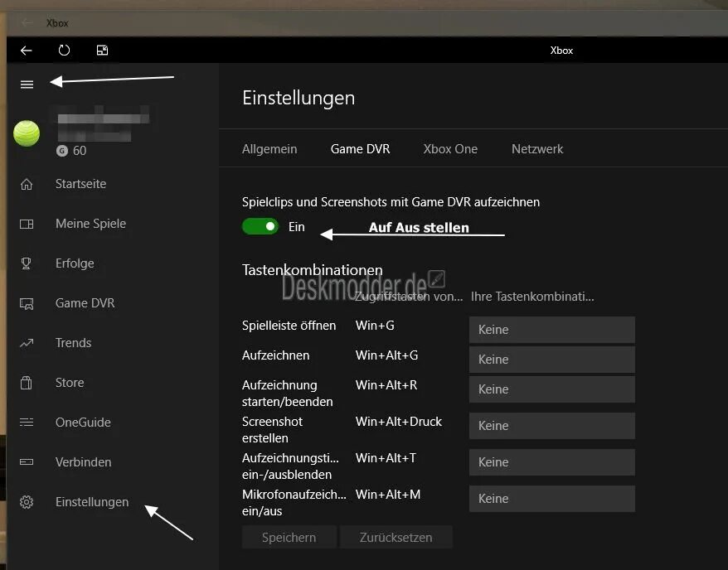Click the Store shopping bag icon
728x570 pixels.
click(x=27, y=383)
